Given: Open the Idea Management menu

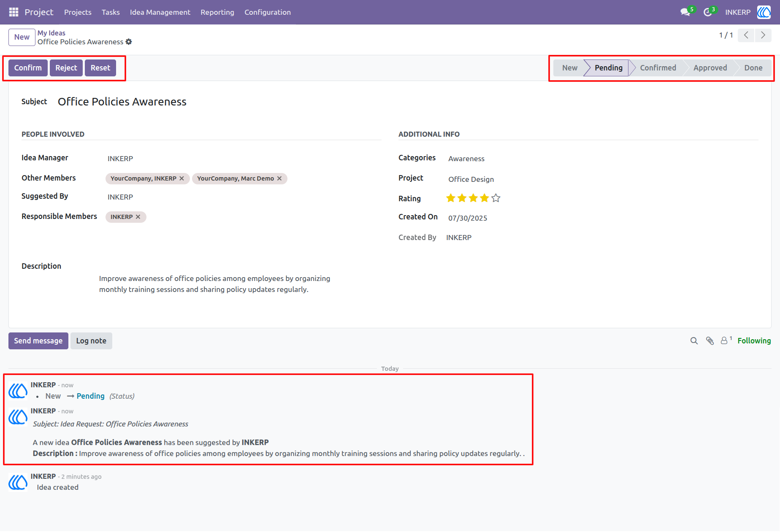Looking at the screenshot, I should 160,12.
